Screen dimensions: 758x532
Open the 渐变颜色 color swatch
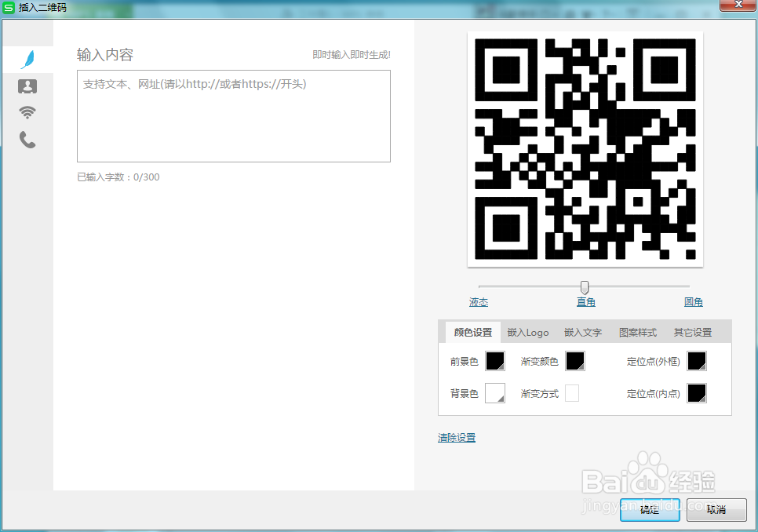click(x=575, y=361)
